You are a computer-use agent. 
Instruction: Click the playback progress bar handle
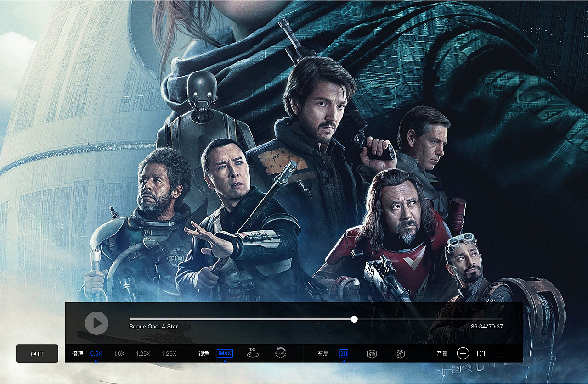354,319
